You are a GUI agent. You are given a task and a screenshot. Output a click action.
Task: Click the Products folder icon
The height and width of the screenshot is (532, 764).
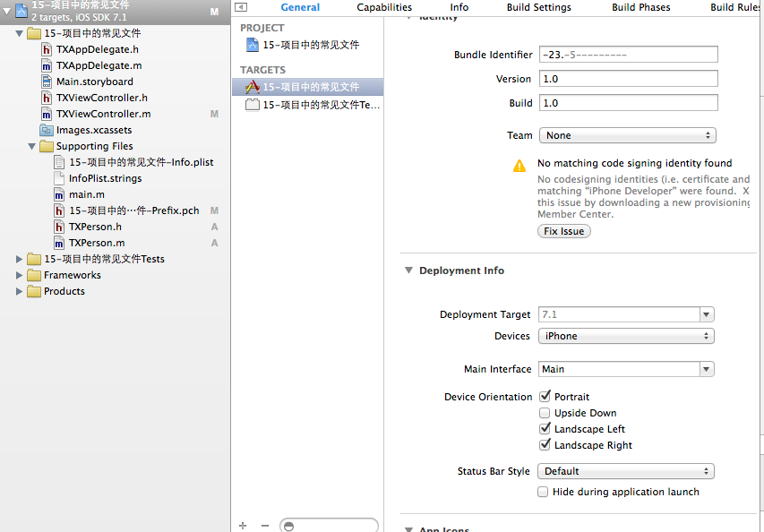pos(34,291)
